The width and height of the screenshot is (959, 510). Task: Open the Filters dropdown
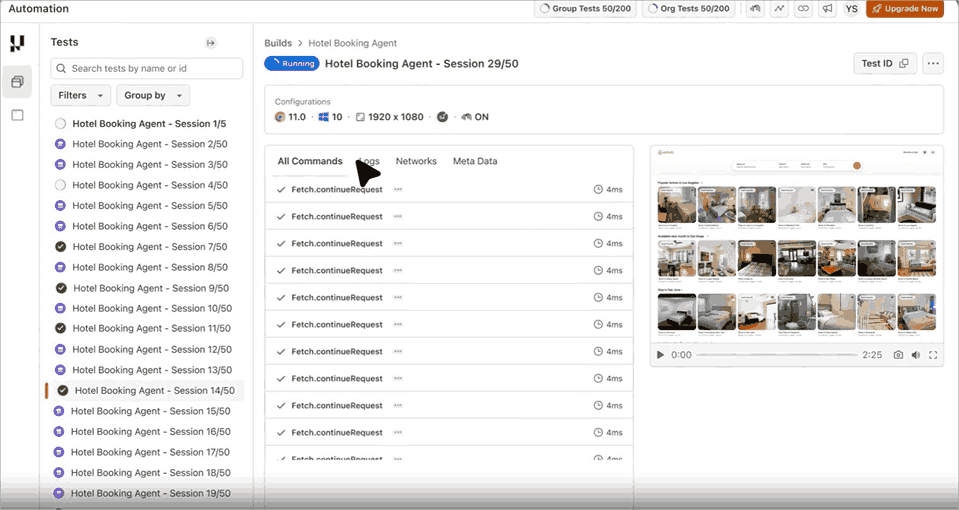[80, 95]
